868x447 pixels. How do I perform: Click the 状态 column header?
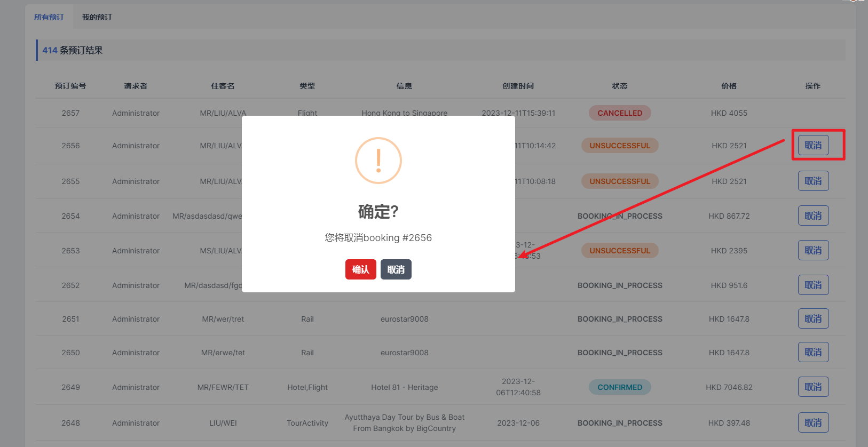(619, 86)
